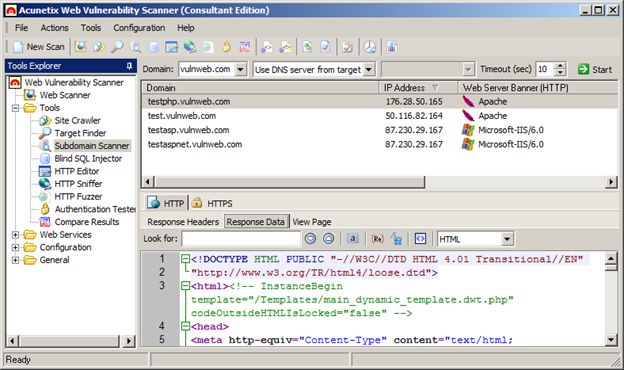Open Authentication Tester padlock toolbar icon

[226, 47]
